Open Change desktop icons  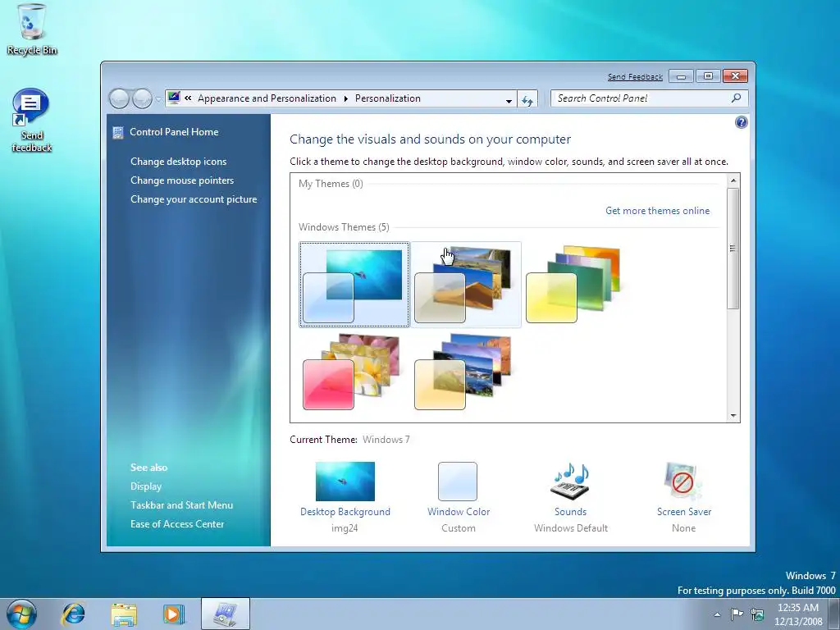(x=178, y=162)
